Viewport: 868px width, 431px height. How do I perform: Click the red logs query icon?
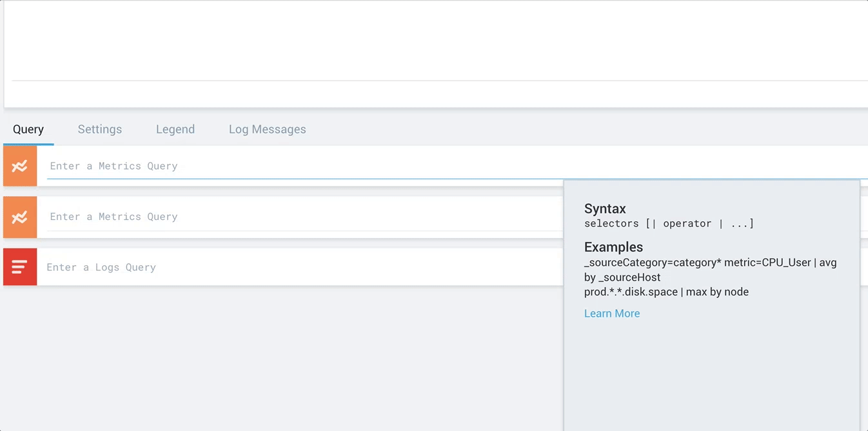(20, 266)
